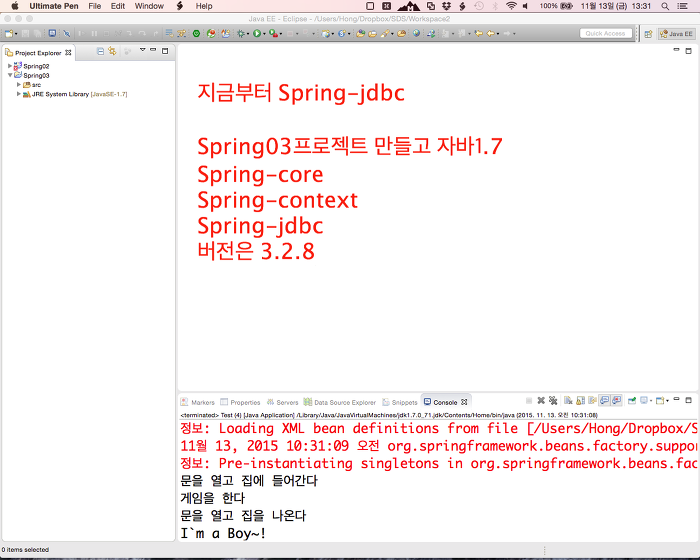Open the File menu

(x=94, y=6)
